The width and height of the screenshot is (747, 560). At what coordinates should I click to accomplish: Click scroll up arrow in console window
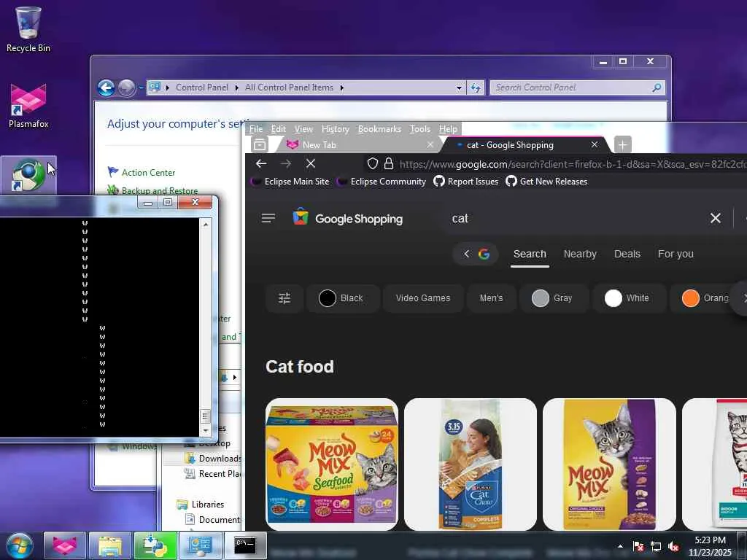tap(205, 225)
